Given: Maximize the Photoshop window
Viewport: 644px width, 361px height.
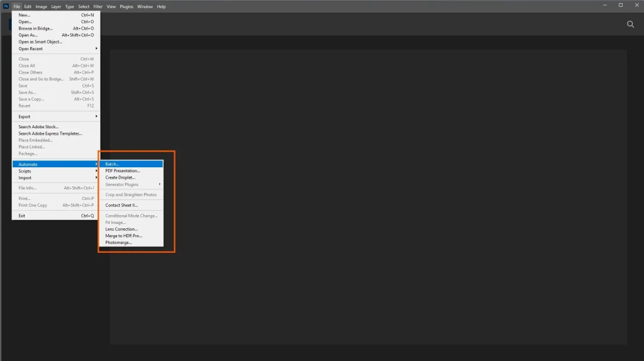Looking at the screenshot, I should tap(621, 5).
